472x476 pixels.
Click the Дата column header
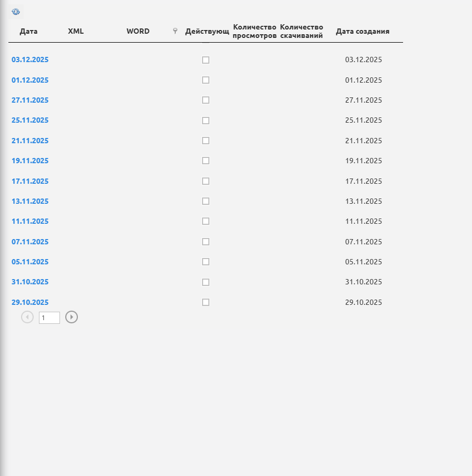pyautogui.click(x=28, y=31)
